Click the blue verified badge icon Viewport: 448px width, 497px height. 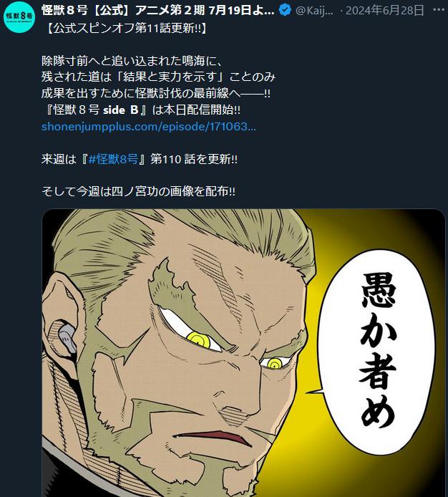pos(285,11)
